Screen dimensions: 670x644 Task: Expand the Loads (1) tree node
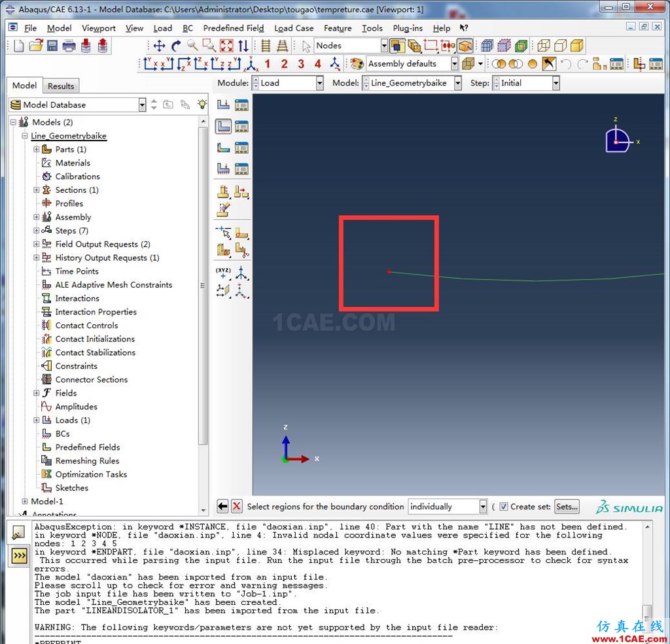37,420
